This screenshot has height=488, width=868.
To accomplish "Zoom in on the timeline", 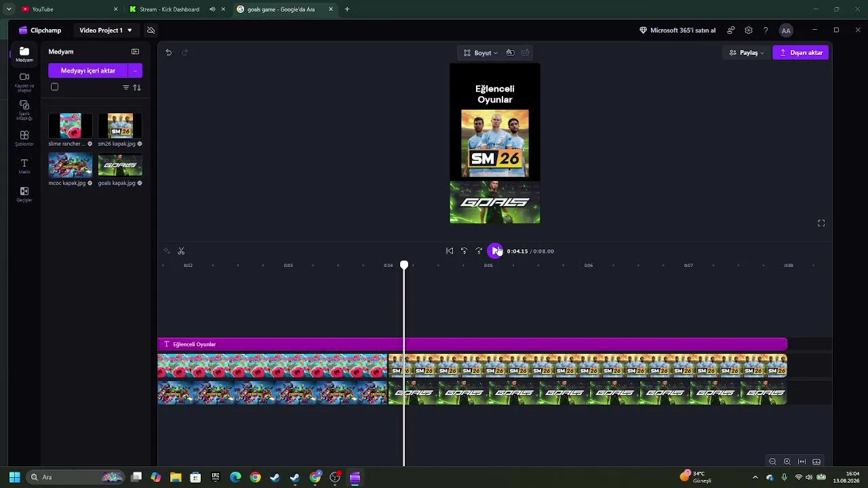I will (x=787, y=462).
